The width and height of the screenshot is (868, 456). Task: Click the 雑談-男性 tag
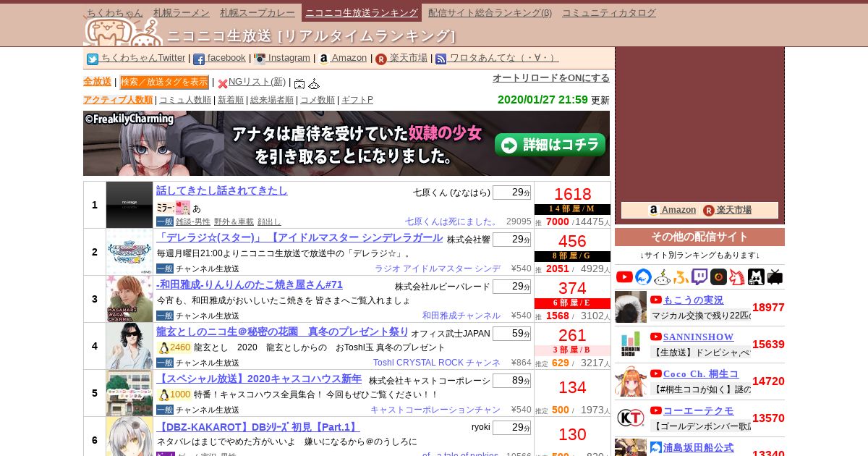193,221
